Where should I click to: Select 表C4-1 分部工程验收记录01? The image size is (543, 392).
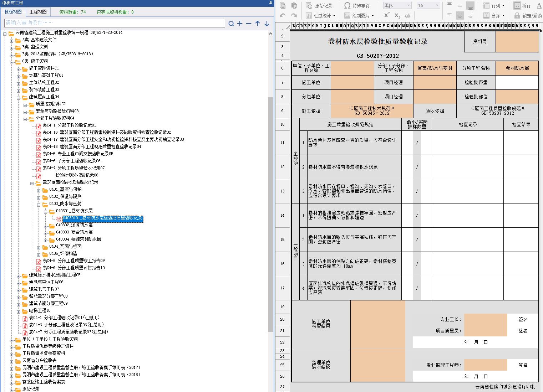[x=69, y=125]
